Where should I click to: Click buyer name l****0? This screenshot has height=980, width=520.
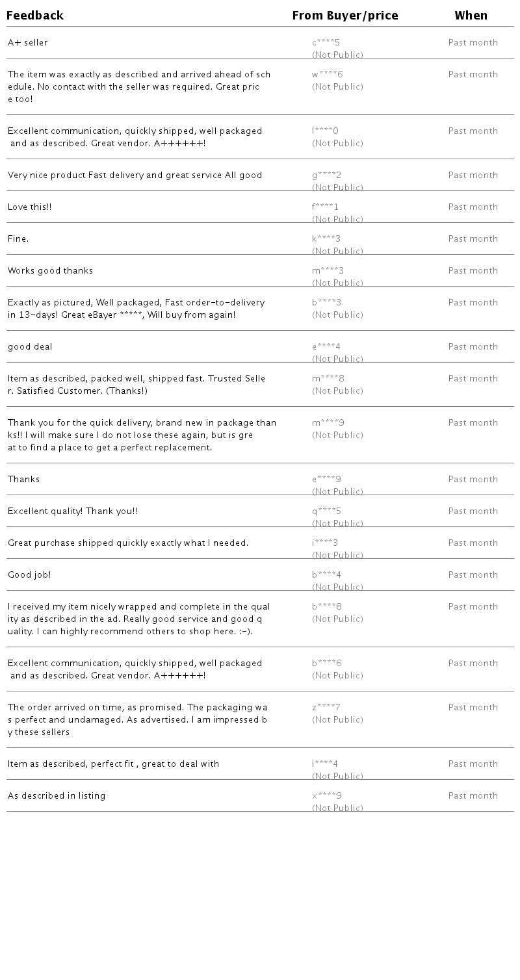pyautogui.click(x=325, y=131)
